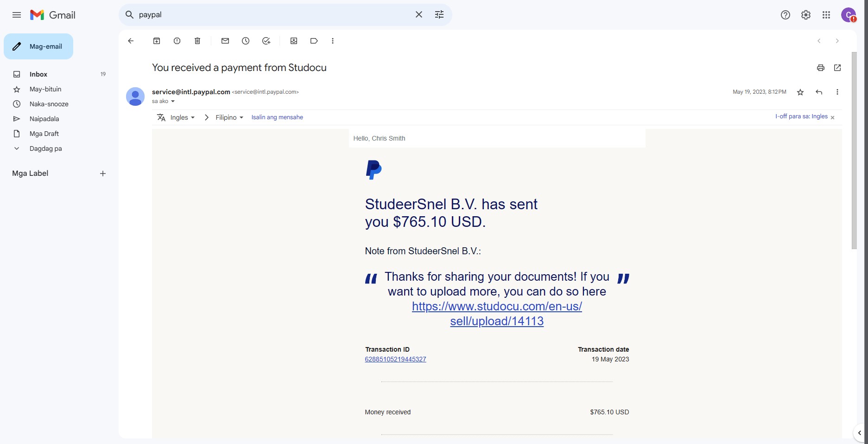Show recipient details next to sa ako
Screen dimensions: 868x444
(x=173, y=101)
